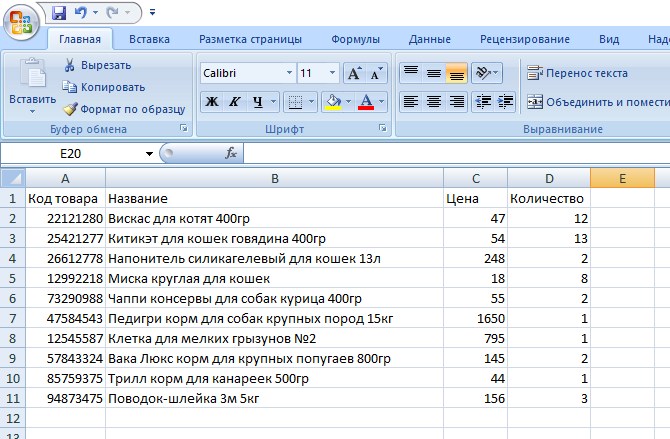Viewport: 670px width, 439px height.
Task: Click the fx insert function icon
Action: click(x=231, y=153)
